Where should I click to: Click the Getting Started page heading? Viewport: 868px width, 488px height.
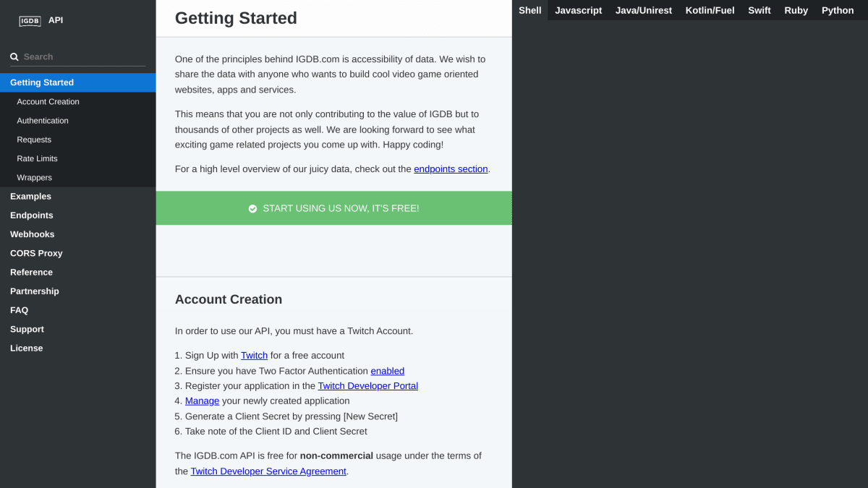[236, 18]
